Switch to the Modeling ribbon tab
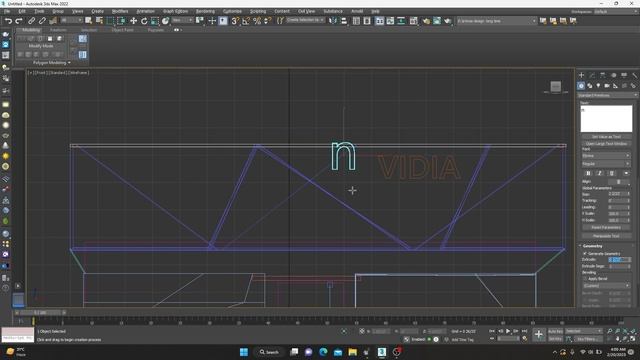Viewport: 640px width, 360px height. click(31, 30)
